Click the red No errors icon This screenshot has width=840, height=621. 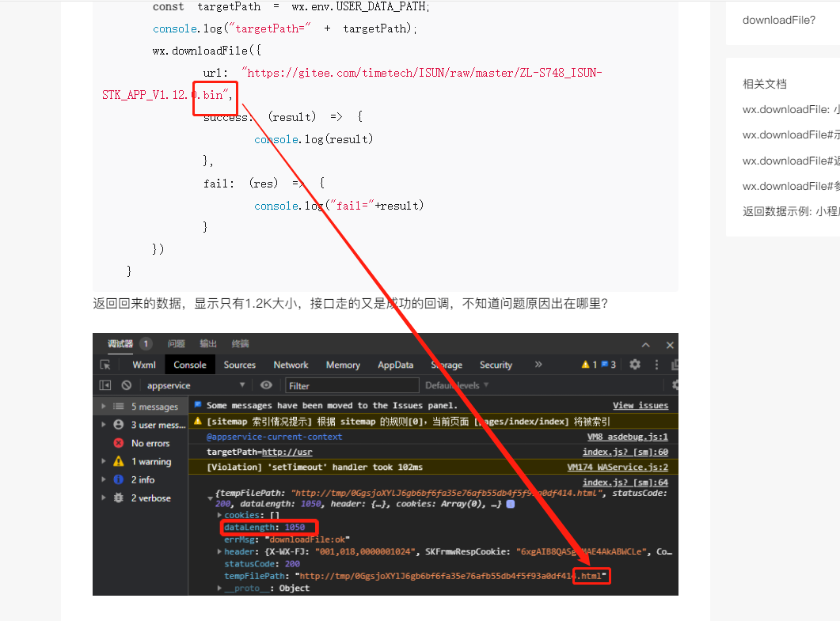coord(119,443)
